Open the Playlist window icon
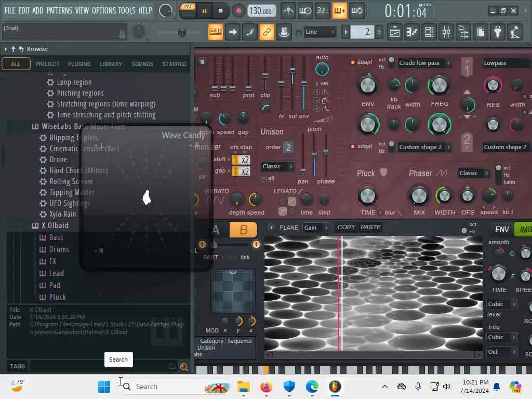Screen dimensions: 532x399 click(395, 32)
